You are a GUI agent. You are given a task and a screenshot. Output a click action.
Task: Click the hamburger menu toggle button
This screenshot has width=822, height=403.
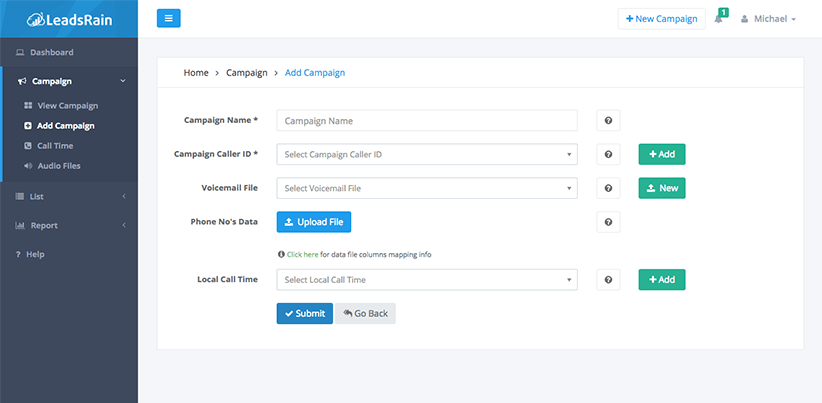coord(169,18)
